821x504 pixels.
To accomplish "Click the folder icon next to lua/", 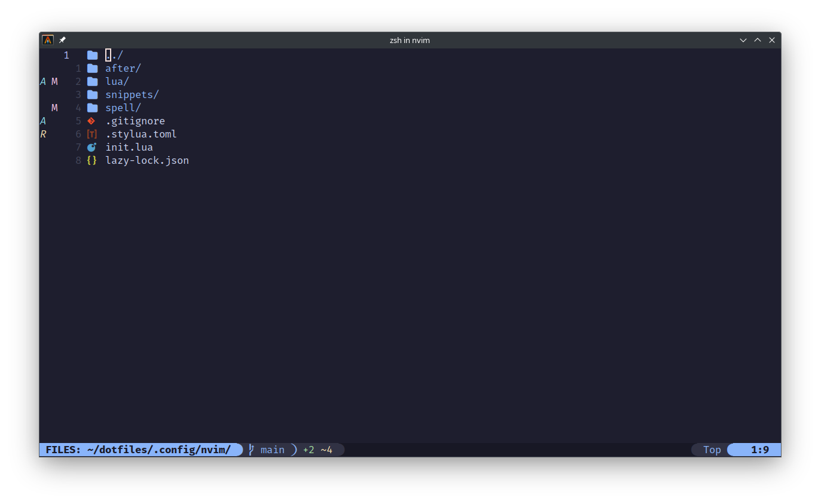I will [x=92, y=81].
